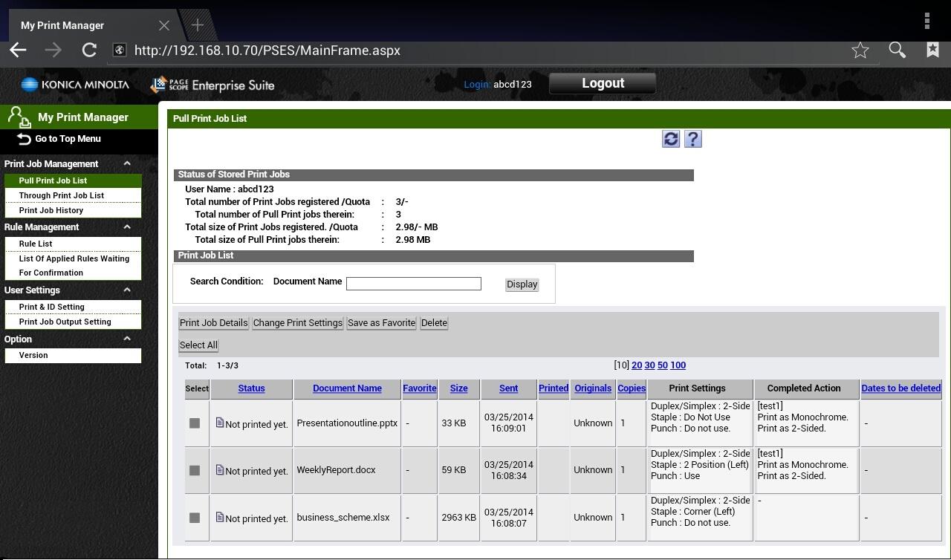Open the browser overflow menu dots
951x560 pixels.
coord(927,21)
